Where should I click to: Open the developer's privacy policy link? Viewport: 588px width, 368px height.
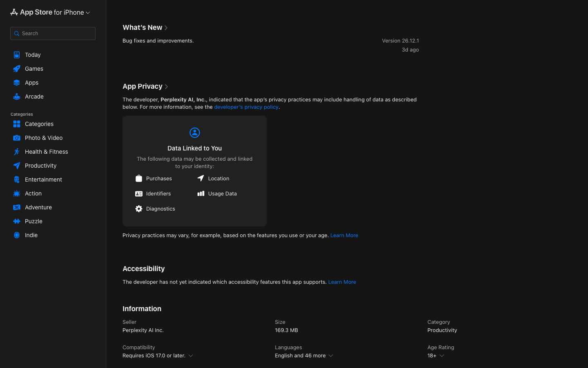[x=246, y=107]
